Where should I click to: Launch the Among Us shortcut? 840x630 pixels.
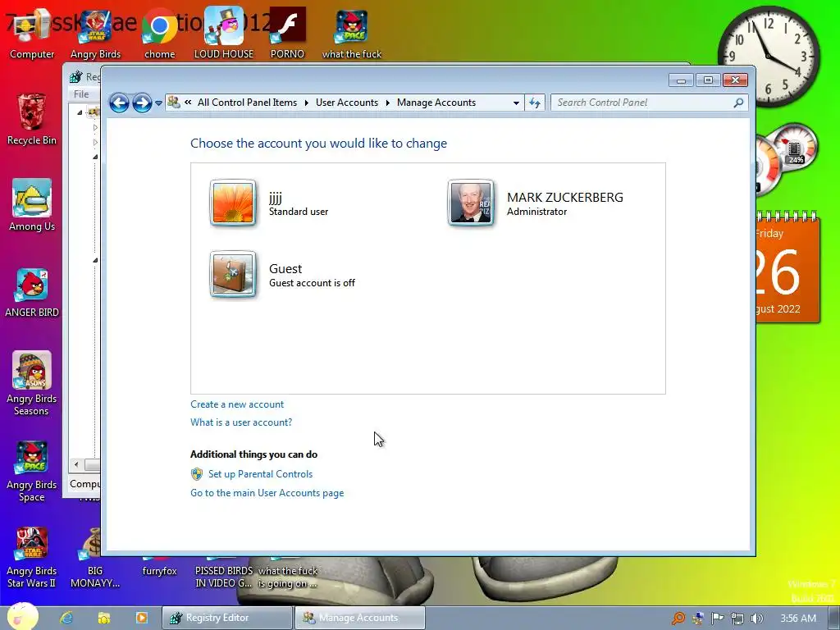click(x=32, y=204)
